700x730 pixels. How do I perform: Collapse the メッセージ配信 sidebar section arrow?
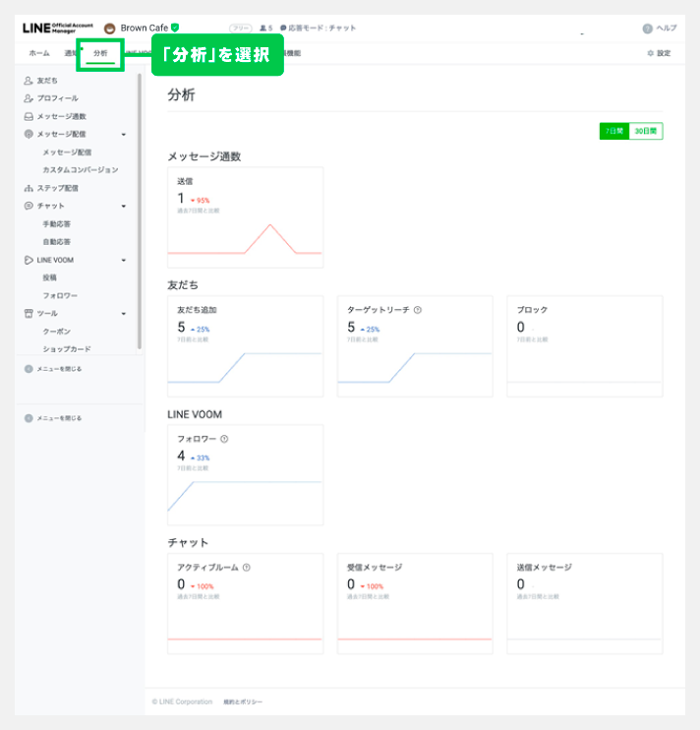click(124, 135)
